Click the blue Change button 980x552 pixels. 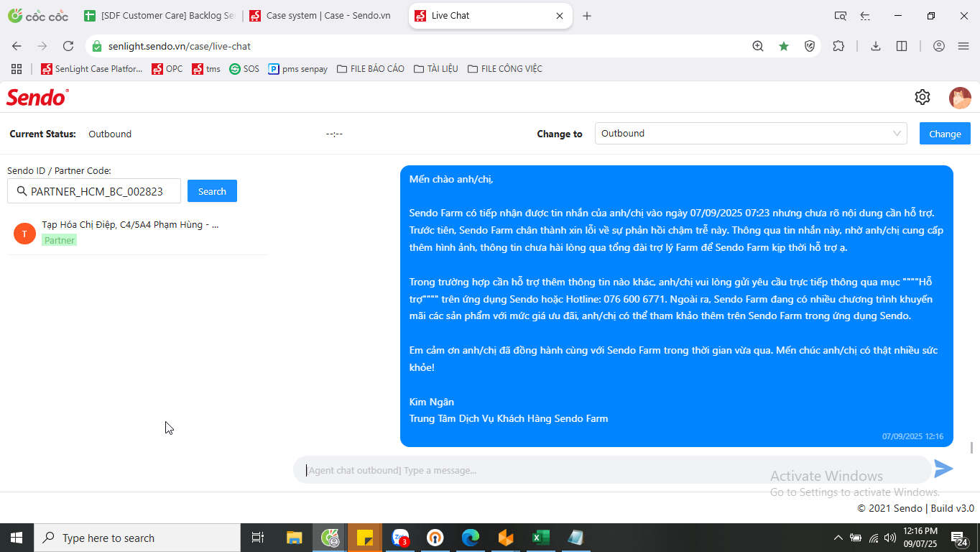(x=945, y=134)
